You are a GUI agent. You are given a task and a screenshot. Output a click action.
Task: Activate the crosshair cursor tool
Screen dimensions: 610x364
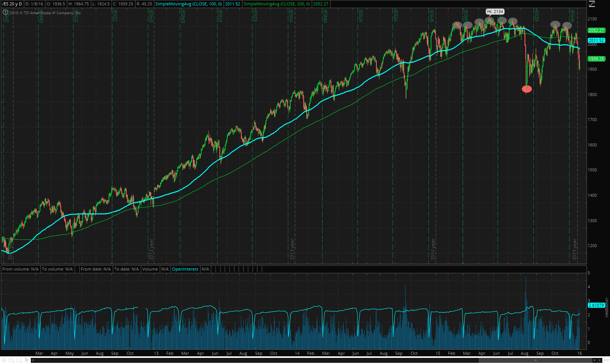coord(4,360)
